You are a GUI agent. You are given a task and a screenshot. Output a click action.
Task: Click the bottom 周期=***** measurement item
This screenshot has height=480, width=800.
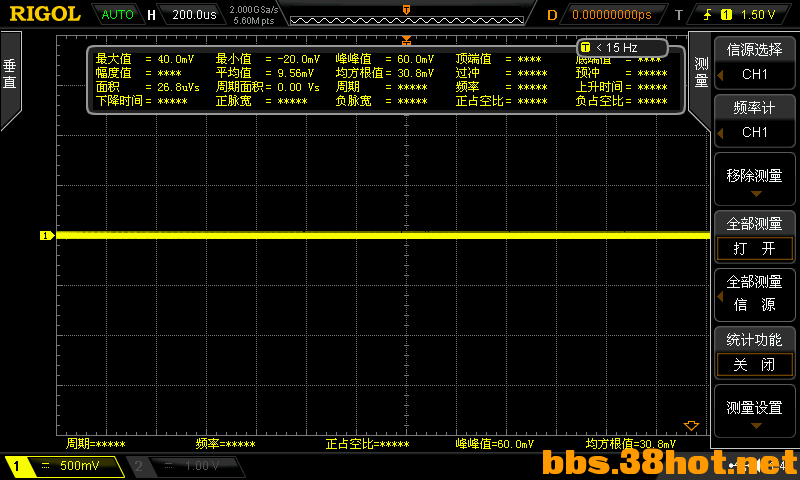(x=95, y=444)
